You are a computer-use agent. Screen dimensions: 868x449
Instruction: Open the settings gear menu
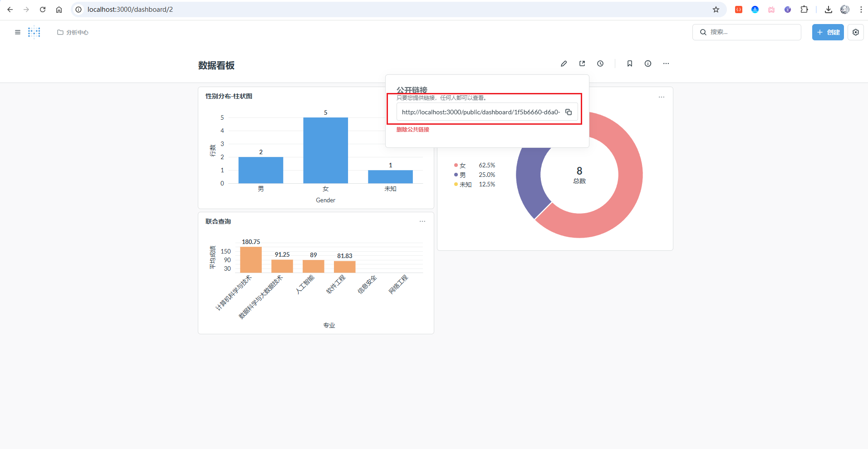coord(855,32)
